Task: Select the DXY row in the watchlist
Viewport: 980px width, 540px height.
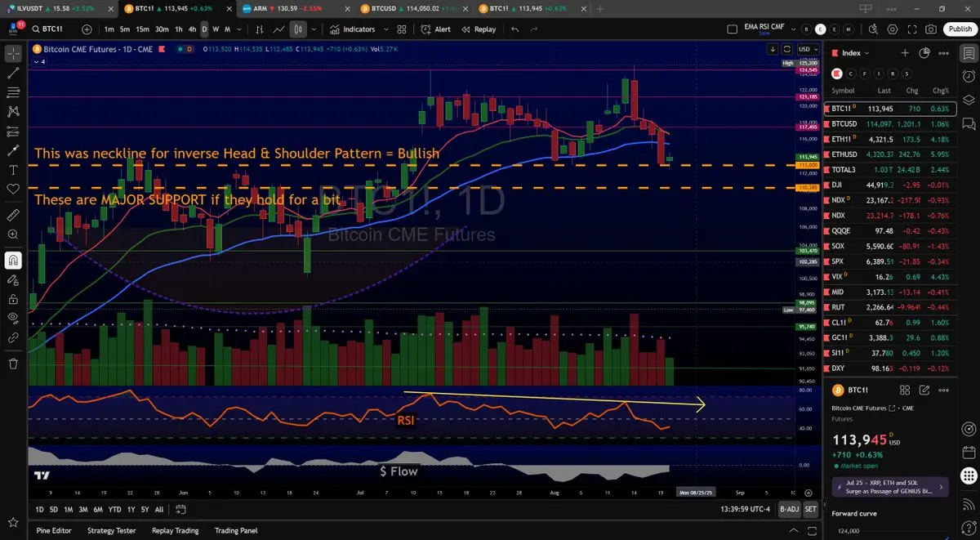Action: click(x=889, y=368)
